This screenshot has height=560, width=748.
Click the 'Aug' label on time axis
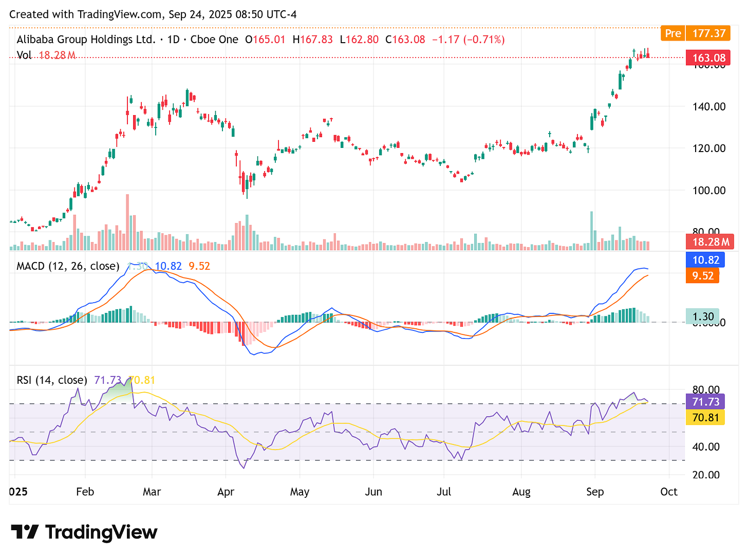(x=521, y=492)
